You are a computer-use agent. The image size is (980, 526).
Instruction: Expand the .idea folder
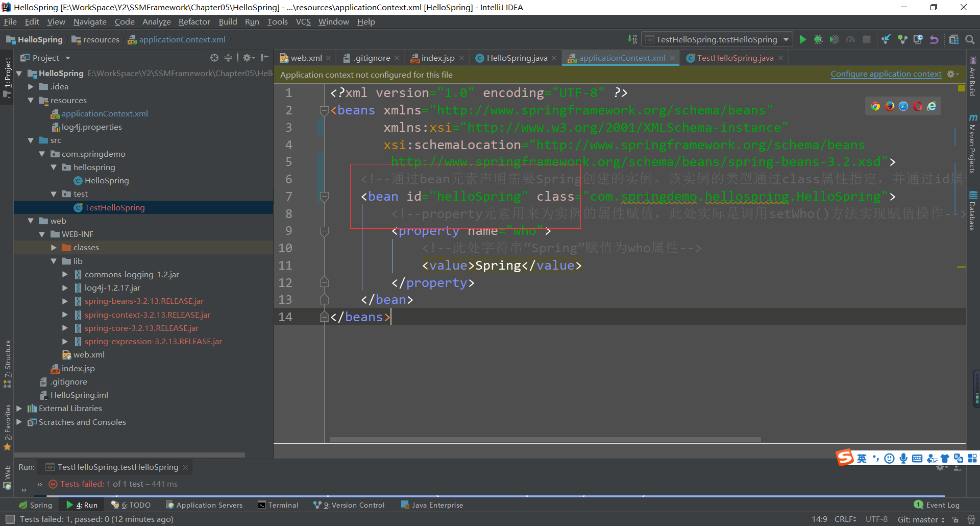click(x=31, y=87)
